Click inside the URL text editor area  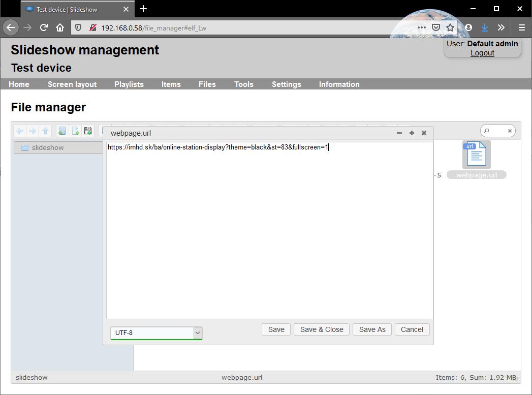point(270,230)
